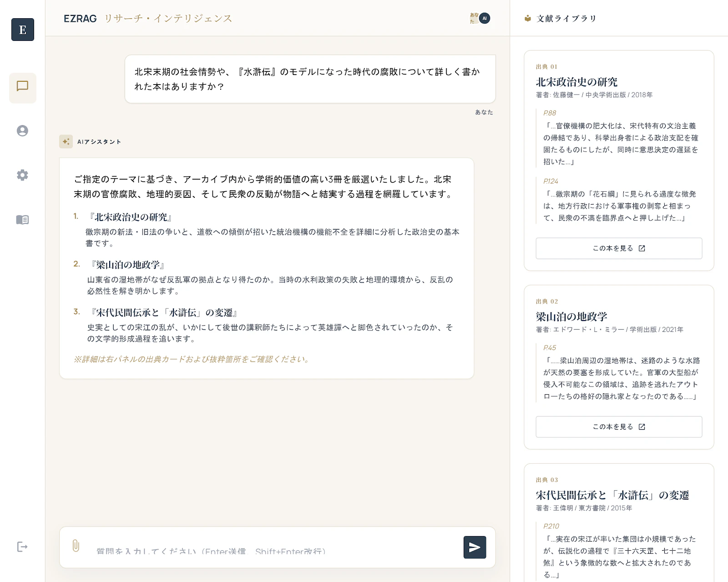Click the AI assistant sparkle icon
Viewport: 728px width, 582px height.
coord(66,141)
